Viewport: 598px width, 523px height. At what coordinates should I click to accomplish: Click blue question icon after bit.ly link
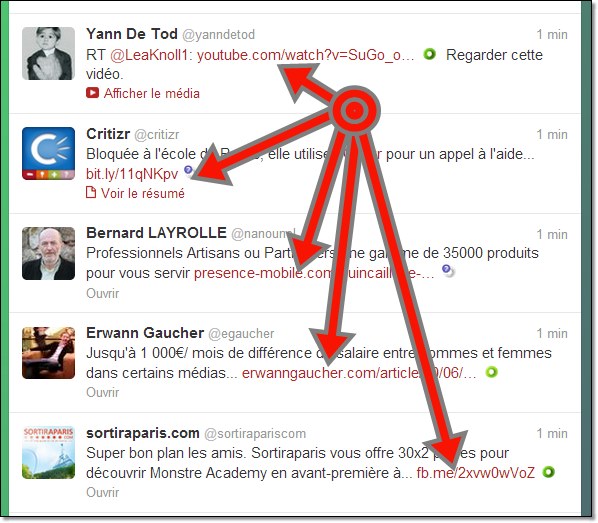(x=188, y=170)
